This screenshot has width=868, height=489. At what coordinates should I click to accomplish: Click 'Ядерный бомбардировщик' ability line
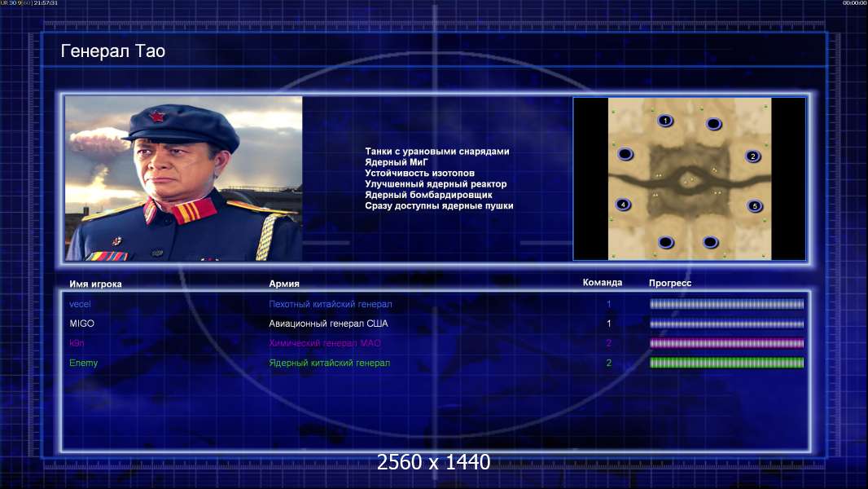click(428, 195)
